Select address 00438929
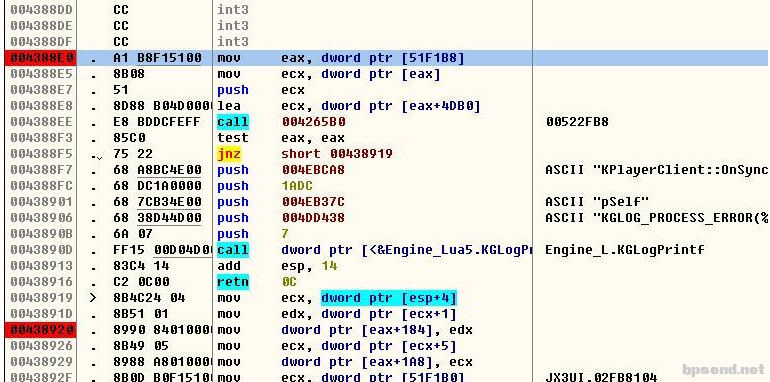The image size is (770, 382). tap(41, 362)
